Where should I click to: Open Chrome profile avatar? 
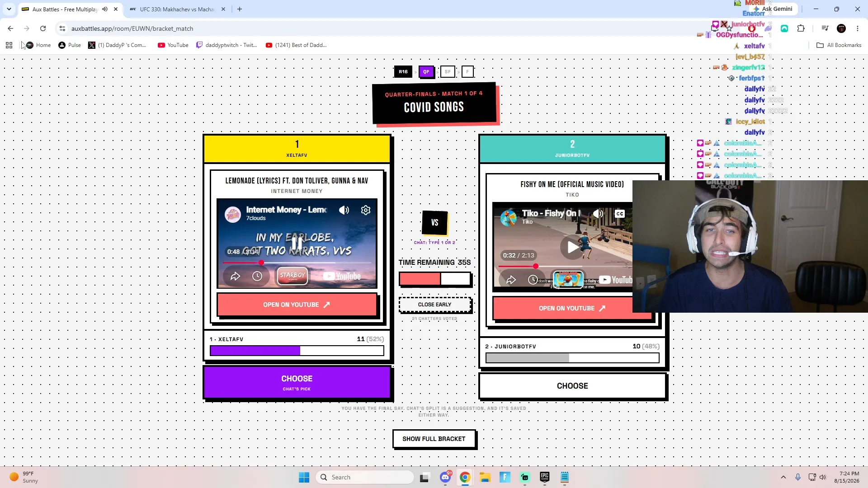coord(841,28)
